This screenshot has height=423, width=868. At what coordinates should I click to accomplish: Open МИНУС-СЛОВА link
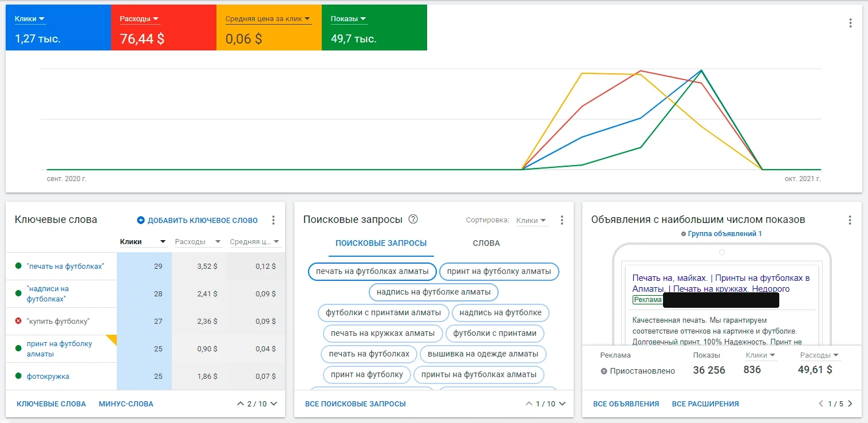(x=126, y=404)
